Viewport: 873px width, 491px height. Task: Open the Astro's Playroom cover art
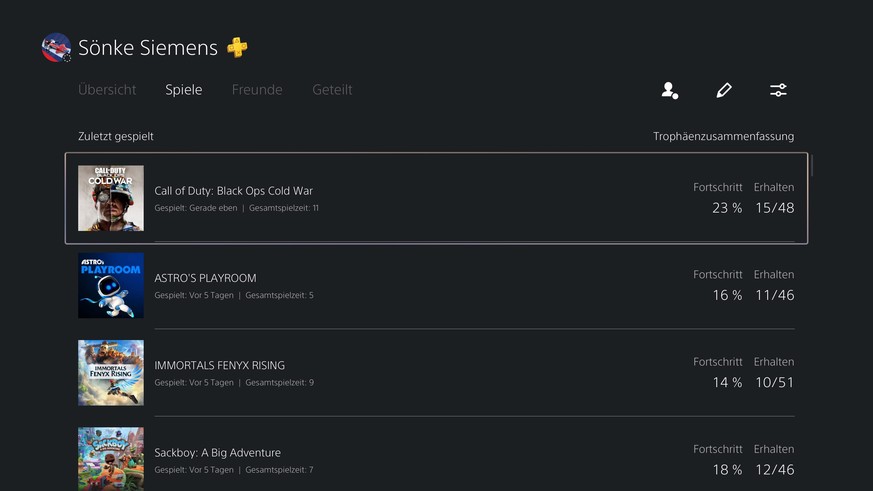coord(111,286)
